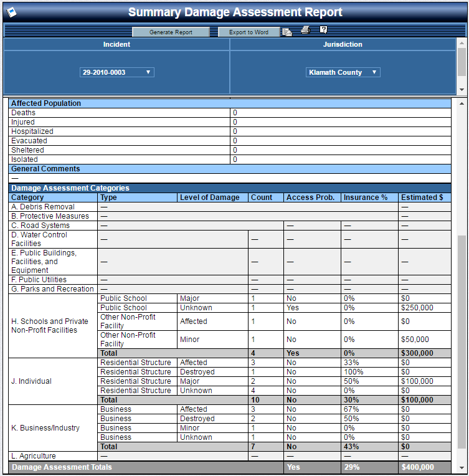Select the Type column header

pos(108,198)
